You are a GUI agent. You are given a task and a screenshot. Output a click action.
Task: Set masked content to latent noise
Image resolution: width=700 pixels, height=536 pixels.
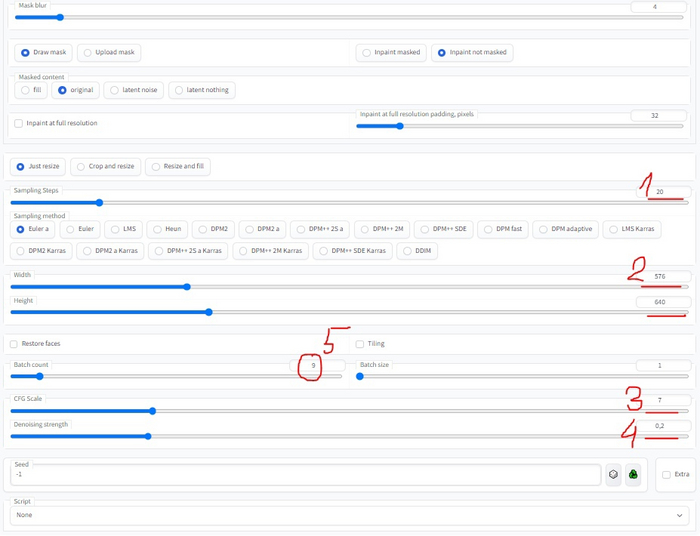[x=133, y=90]
